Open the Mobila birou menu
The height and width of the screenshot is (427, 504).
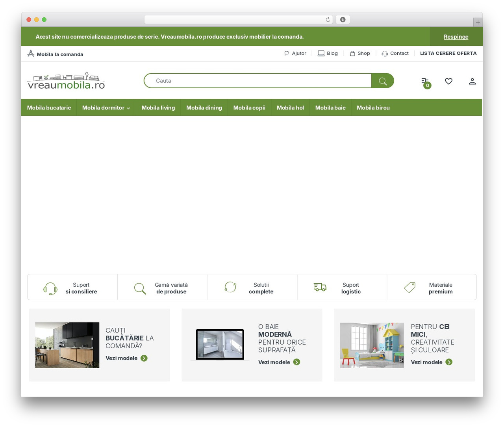tap(373, 108)
